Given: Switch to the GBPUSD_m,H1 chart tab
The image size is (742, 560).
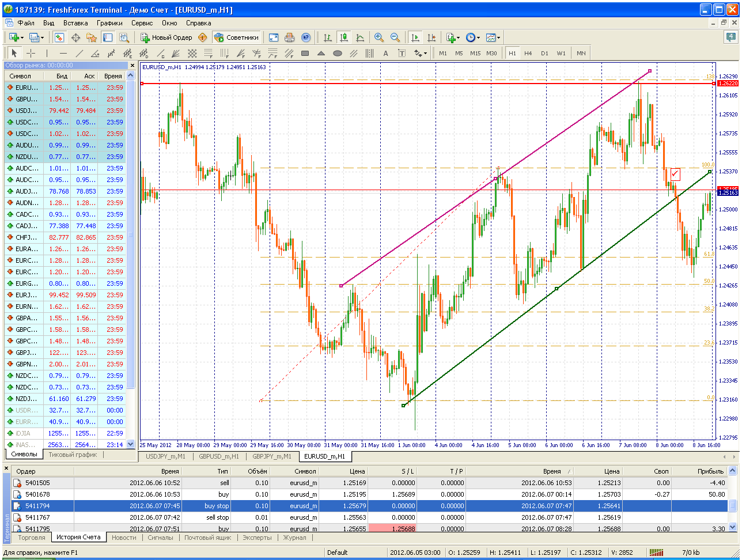Looking at the screenshot, I should pyautogui.click(x=219, y=456).
